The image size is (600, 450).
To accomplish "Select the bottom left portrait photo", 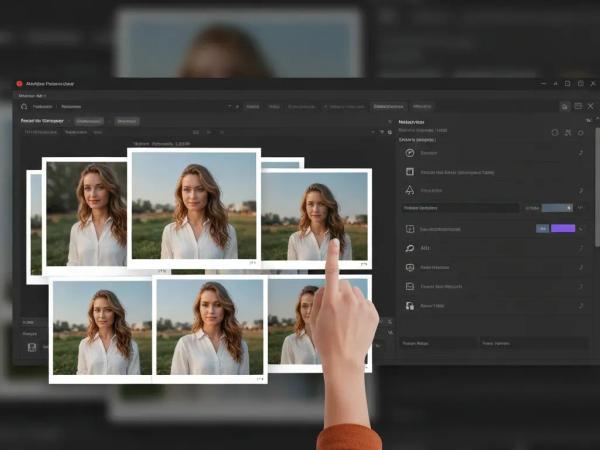I will coord(102,330).
